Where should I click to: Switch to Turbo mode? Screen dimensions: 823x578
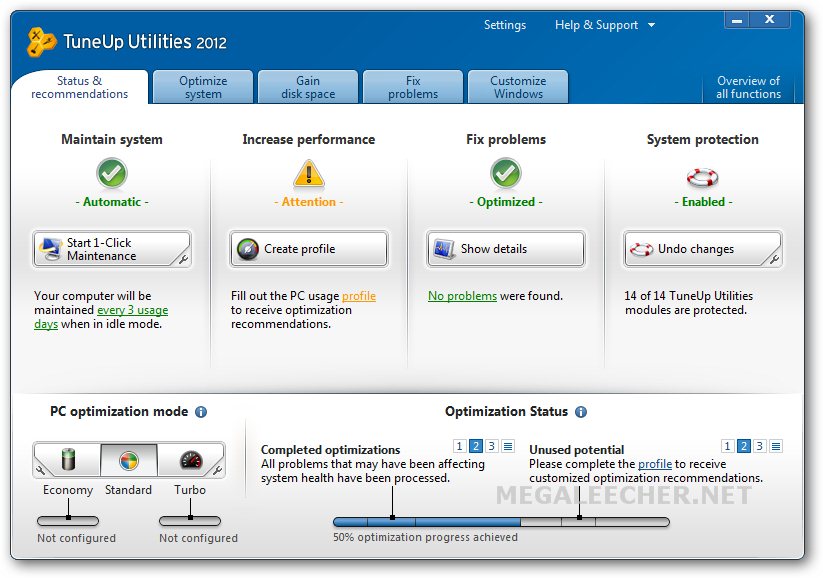point(191,460)
